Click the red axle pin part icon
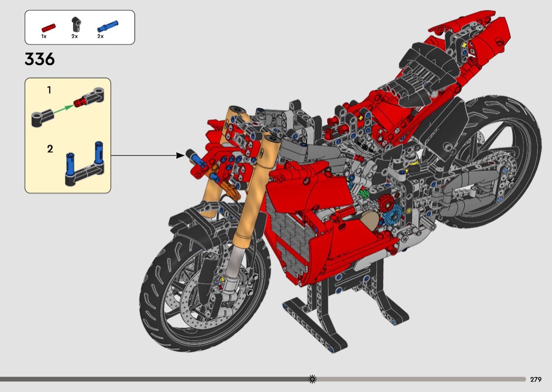Image resolution: width=552 pixels, height=392 pixels. coord(48,26)
